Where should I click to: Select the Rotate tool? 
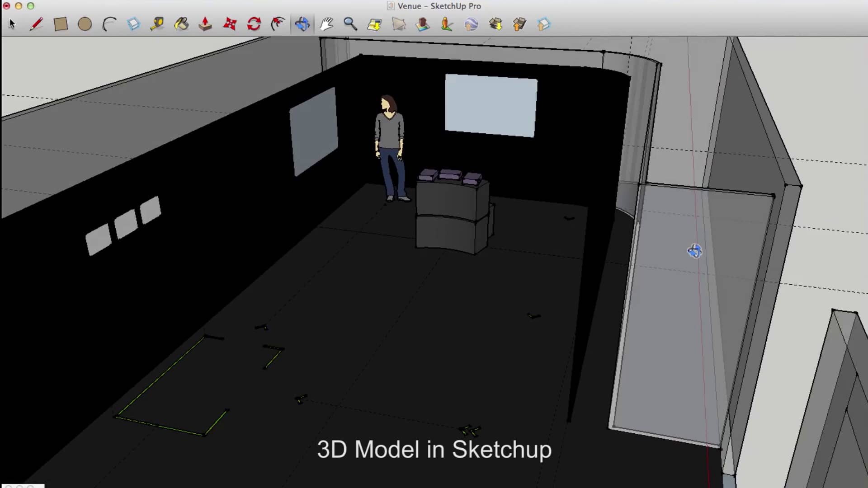point(254,23)
